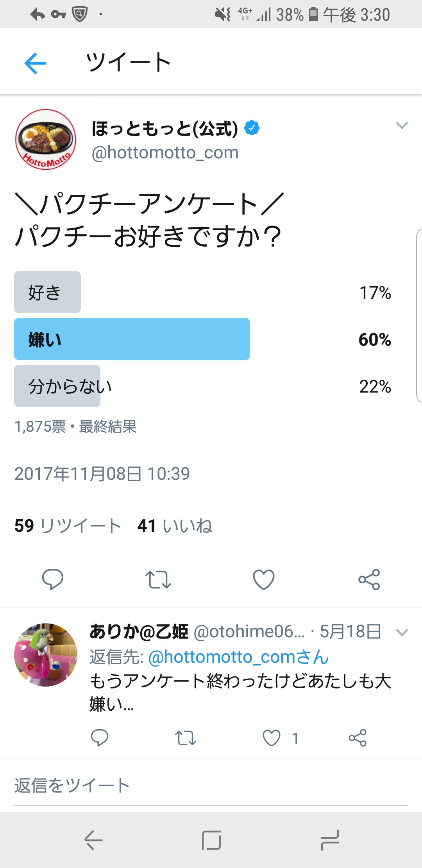The height and width of the screenshot is (868, 422).
Task: Like ありか@乙姫's reply
Action: click(272, 738)
